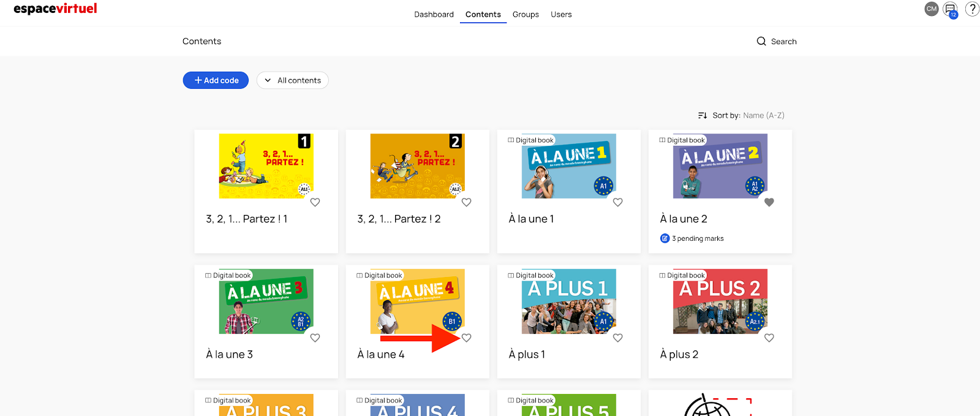Screen dimensions: 980x416
Task: Open the messages chat icon with badge
Action: [x=950, y=9]
